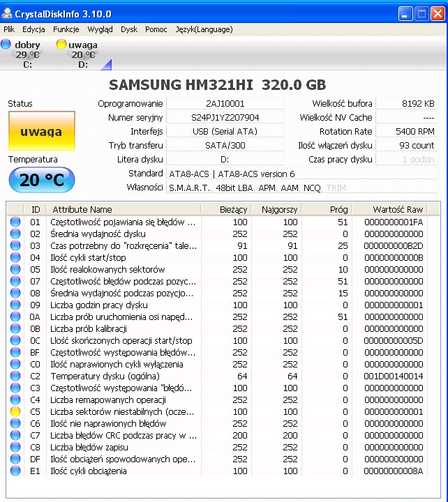Open the Edycja menu

(x=33, y=29)
